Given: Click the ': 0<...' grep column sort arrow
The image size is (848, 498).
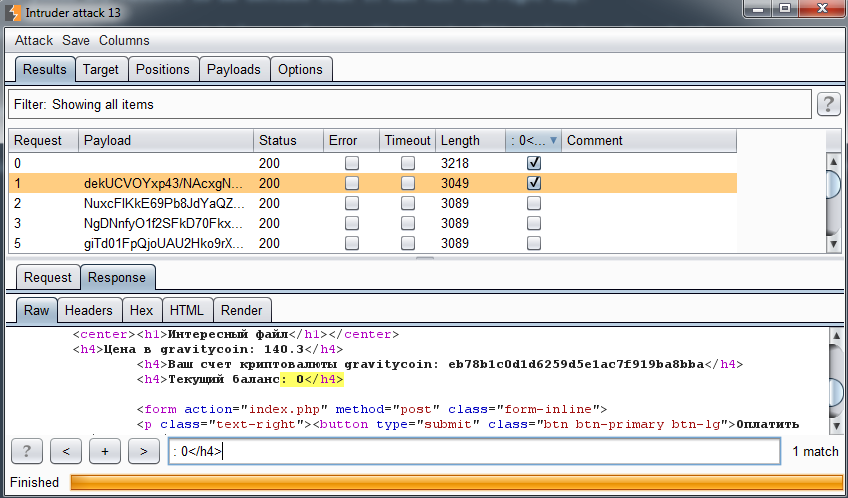Looking at the screenshot, I should [x=553, y=141].
